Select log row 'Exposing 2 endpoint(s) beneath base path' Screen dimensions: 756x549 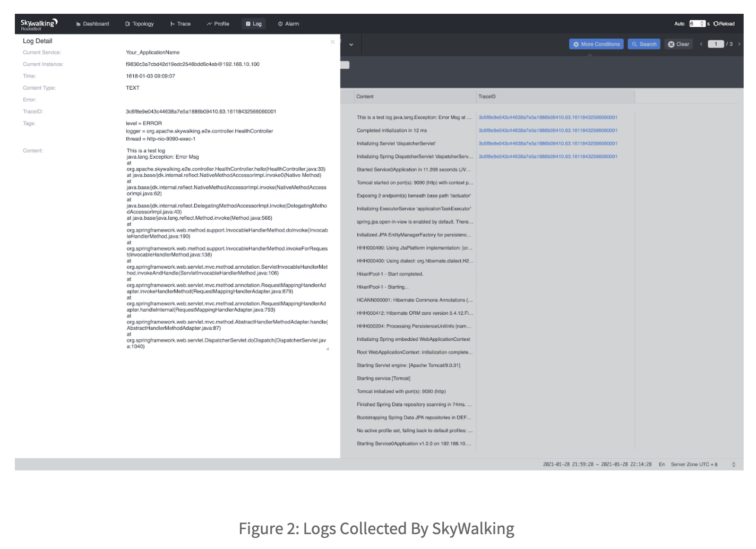pyautogui.click(x=414, y=196)
